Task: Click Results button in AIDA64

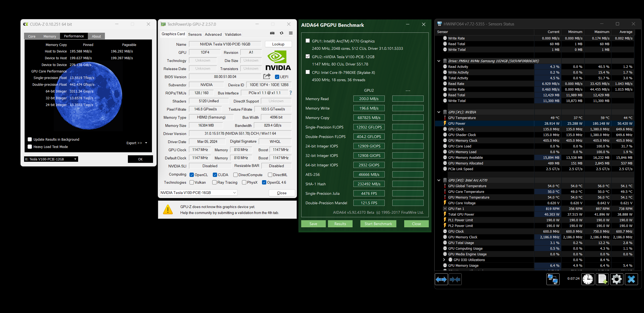Action: coord(340,224)
